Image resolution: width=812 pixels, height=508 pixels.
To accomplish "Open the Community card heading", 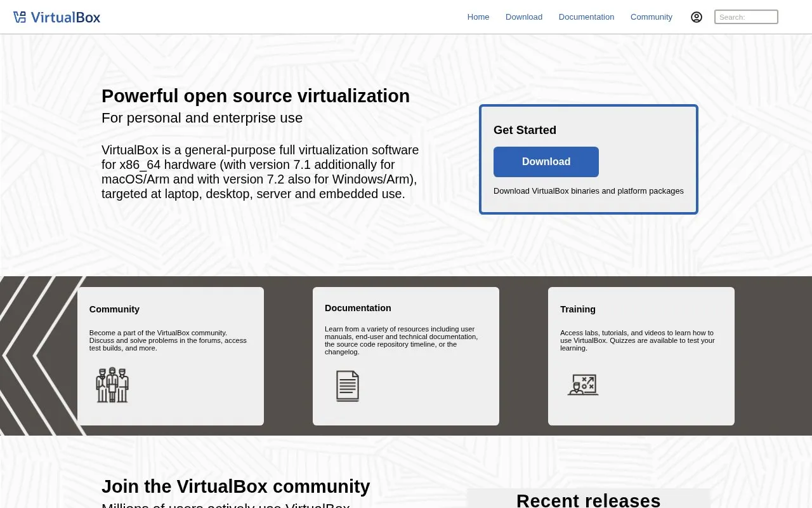I will [x=114, y=309].
